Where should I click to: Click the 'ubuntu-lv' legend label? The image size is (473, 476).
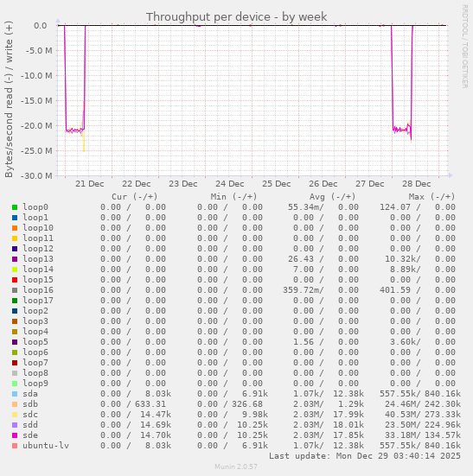click(46, 446)
